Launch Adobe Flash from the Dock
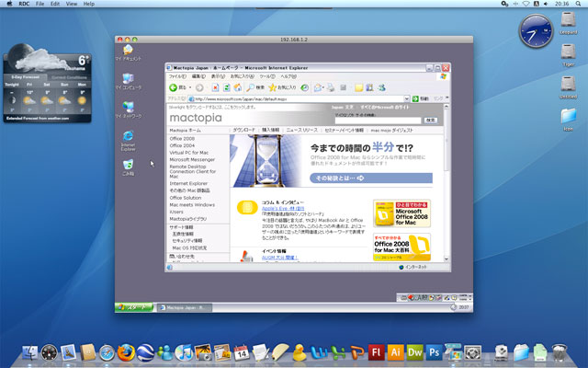The width and height of the screenshot is (588, 368). pyautogui.click(x=376, y=352)
